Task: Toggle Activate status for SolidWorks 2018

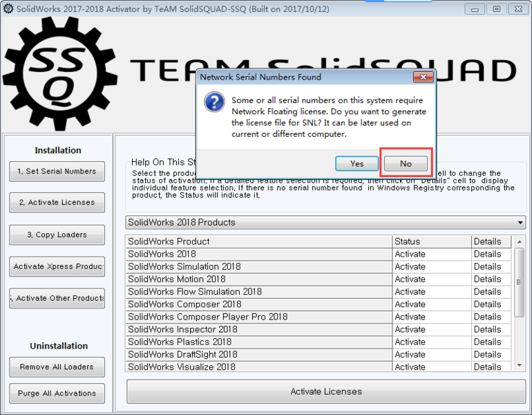Action: point(432,254)
